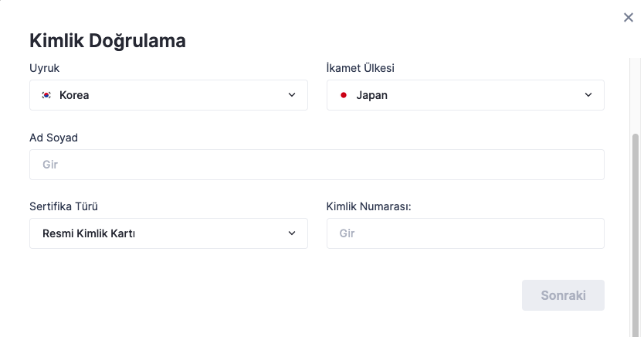644x337 pixels.
Task: Focus the Ad Soyad input field
Action: pos(317,165)
